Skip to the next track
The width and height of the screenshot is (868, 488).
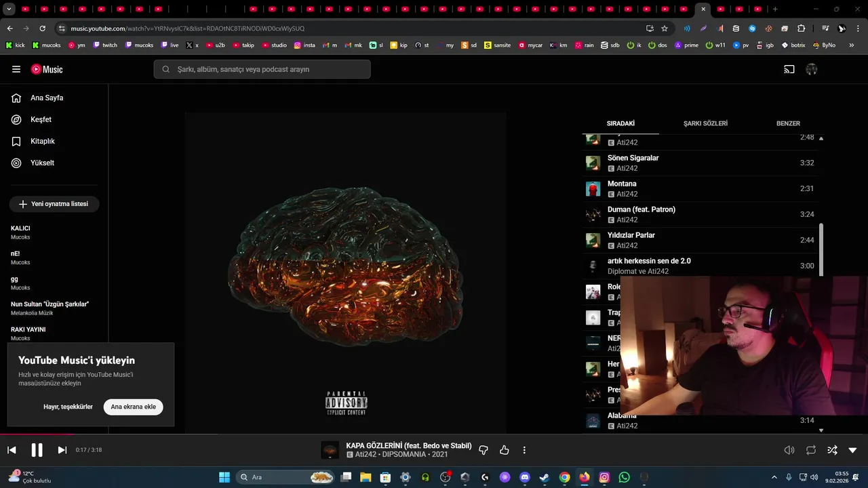pyautogui.click(x=62, y=450)
